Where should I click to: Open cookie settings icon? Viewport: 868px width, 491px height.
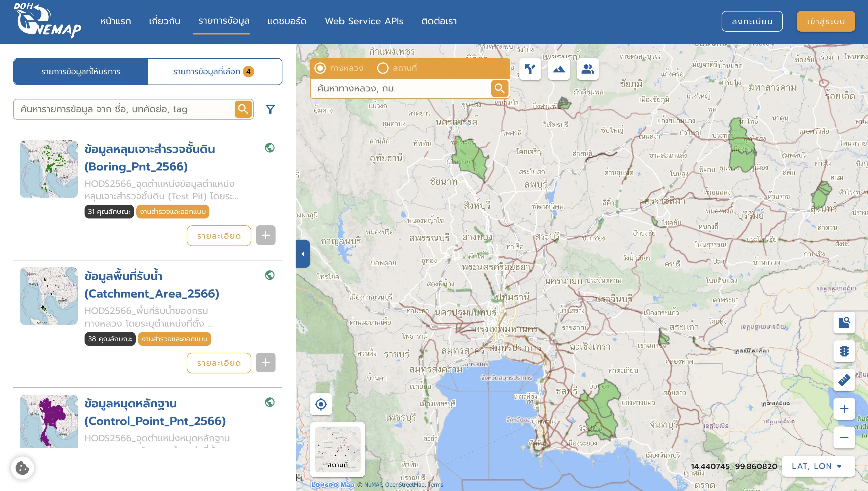(22, 468)
